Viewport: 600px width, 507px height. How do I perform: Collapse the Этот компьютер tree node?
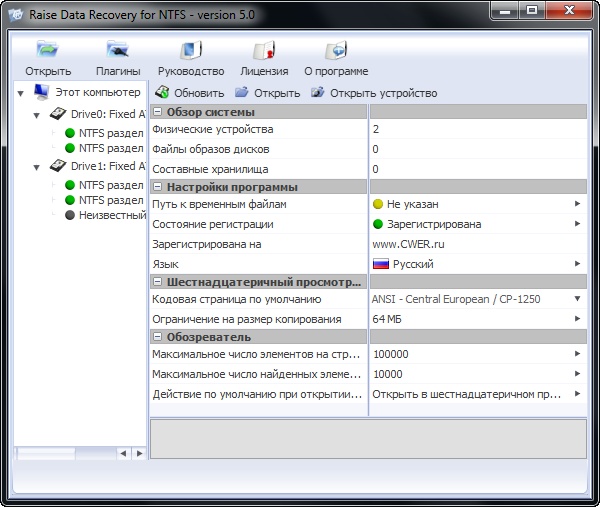pos(22,93)
